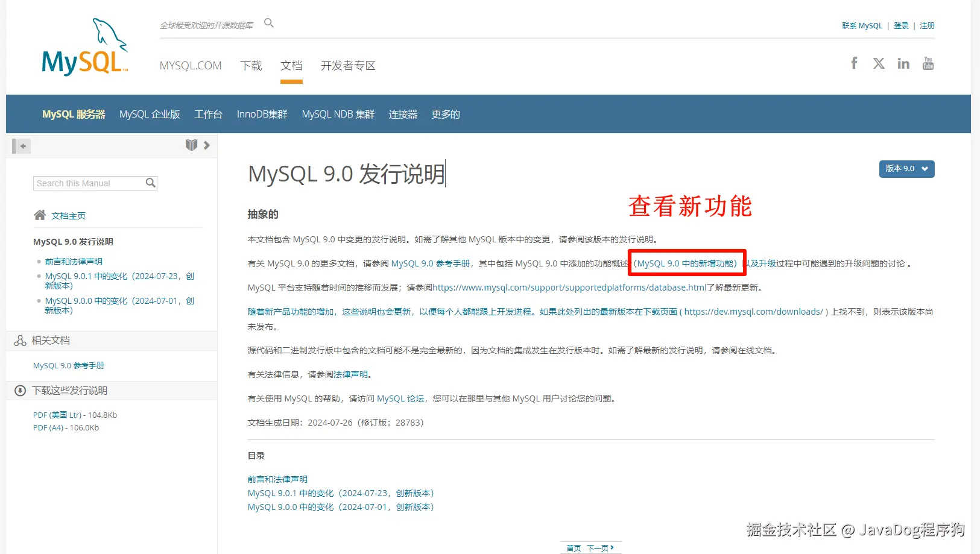Collapse the sidebar with the left-arrow icon
980x554 pixels.
[x=21, y=146]
